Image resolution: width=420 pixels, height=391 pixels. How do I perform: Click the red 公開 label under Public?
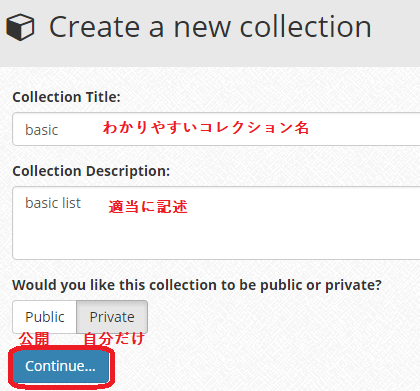coord(34,339)
